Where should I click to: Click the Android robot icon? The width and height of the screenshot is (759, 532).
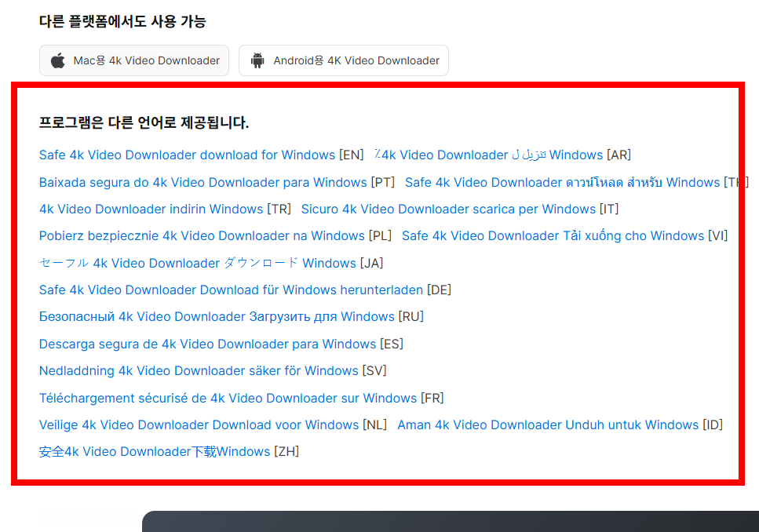(257, 60)
